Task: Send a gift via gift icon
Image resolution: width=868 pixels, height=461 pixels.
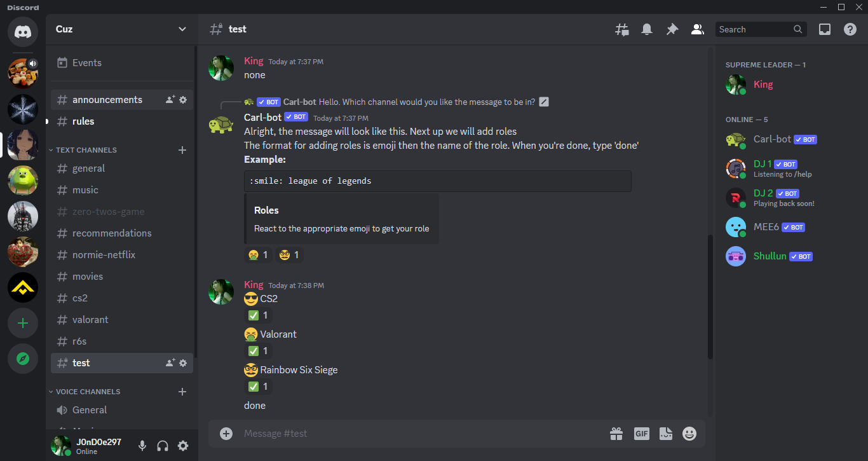Action: (616, 434)
